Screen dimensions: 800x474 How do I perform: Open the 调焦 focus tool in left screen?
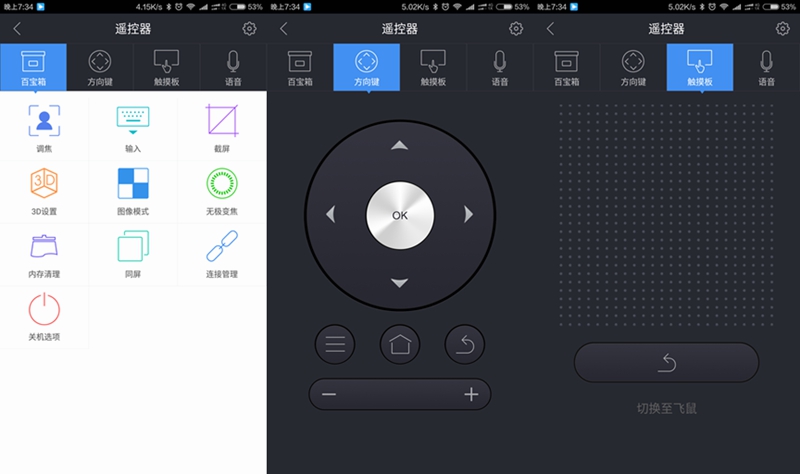pos(44,128)
